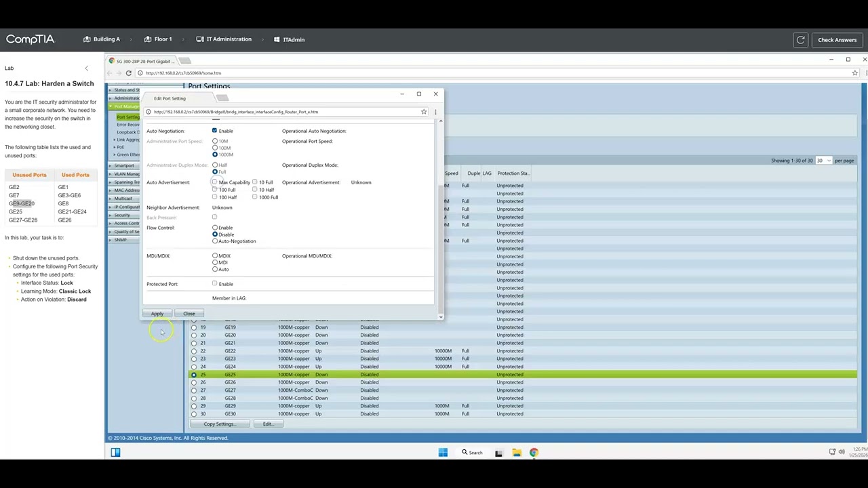This screenshot has height=488, width=868.
Task: Click the Check Answers button
Action: [837, 40]
